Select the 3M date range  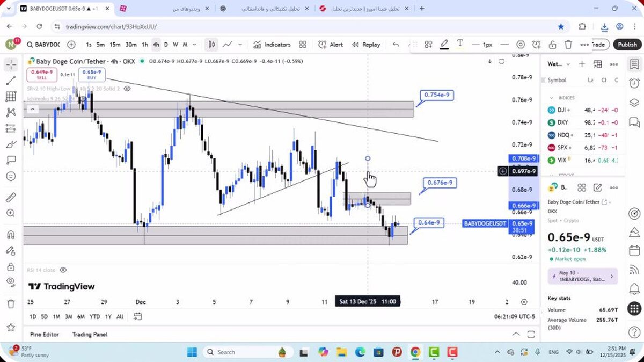69,316
